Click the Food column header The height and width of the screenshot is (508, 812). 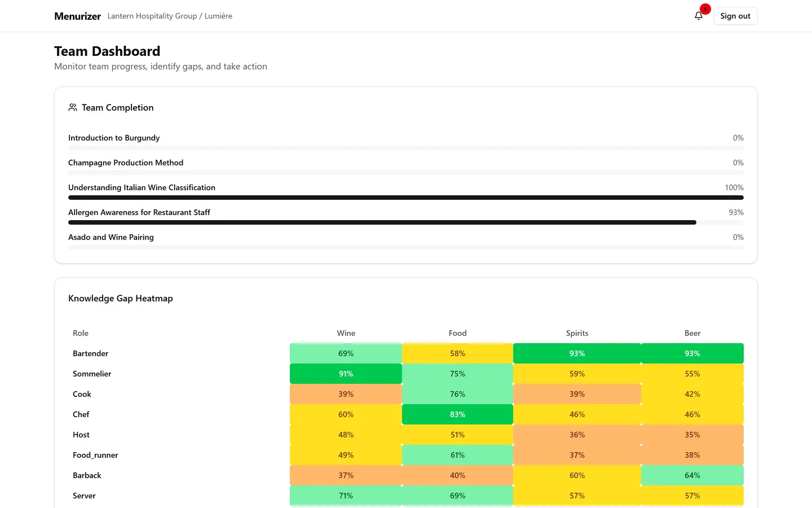(457, 333)
